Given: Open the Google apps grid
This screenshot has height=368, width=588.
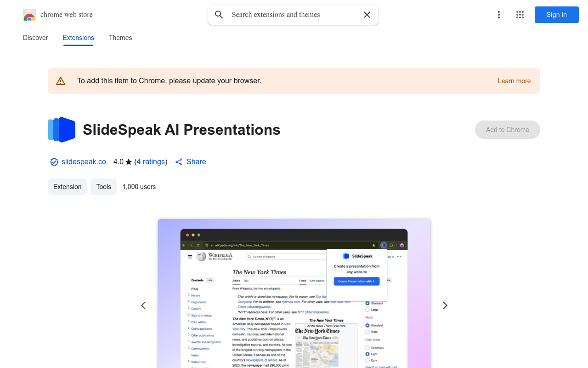Looking at the screenshot, I should click(520, 15).
